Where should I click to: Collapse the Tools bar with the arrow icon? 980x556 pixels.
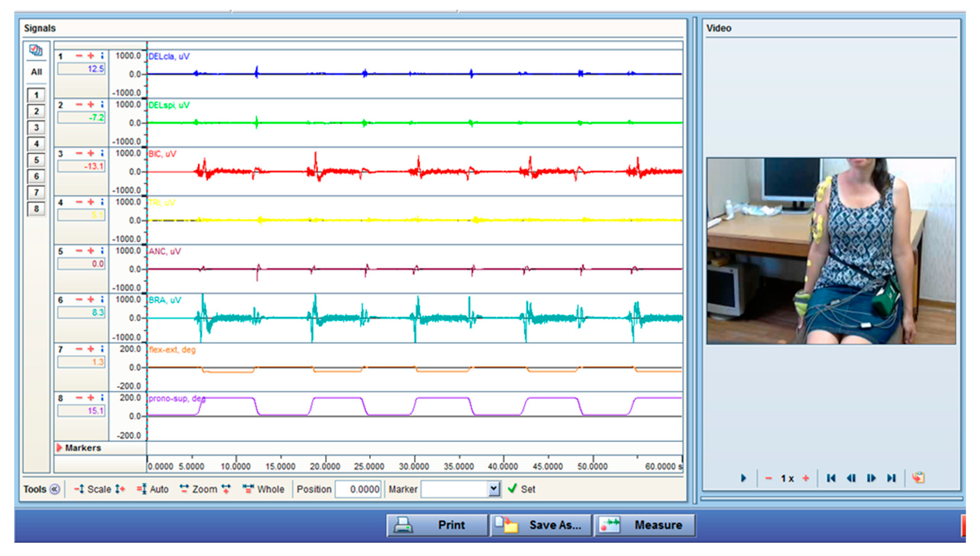coord(55,489)
